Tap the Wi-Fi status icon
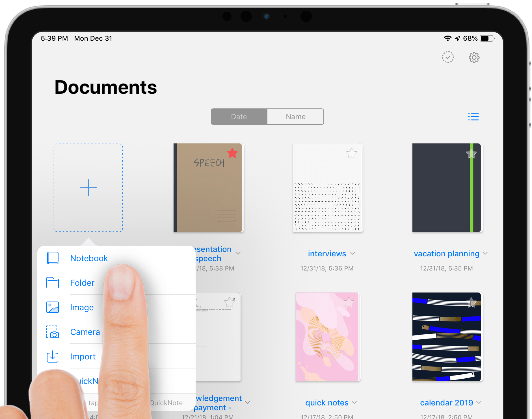Screen dimensions: 532x419 (447, 38)
